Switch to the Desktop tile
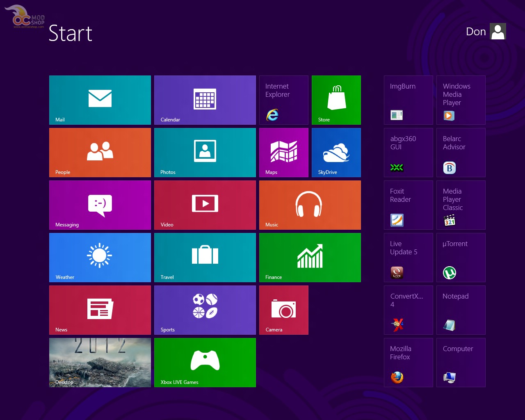Image resolution: width=525 pixels, height=420 pixels. click(100, 363)
